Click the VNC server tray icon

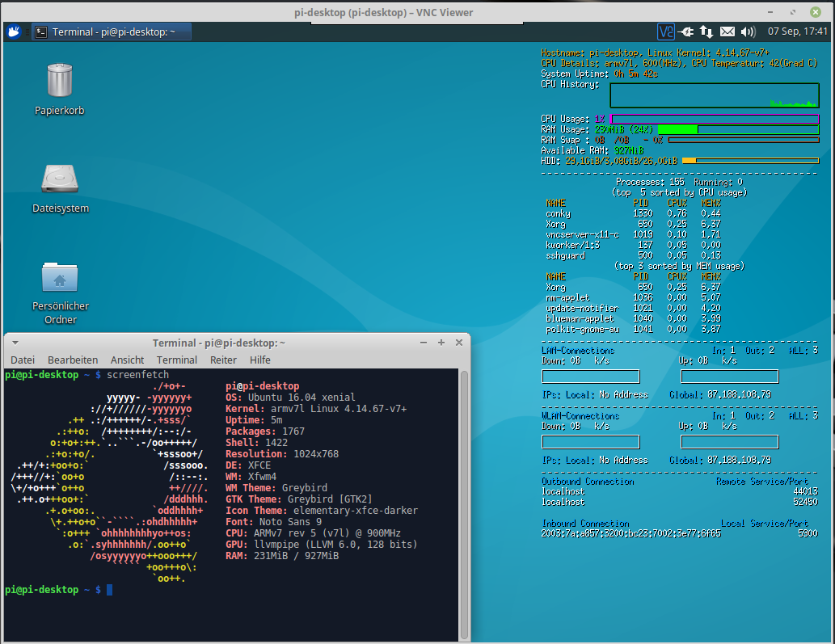(666, 32)
